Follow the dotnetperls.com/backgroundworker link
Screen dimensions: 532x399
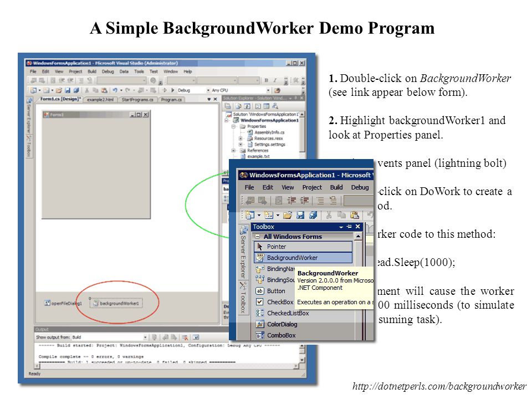(439, 386)
